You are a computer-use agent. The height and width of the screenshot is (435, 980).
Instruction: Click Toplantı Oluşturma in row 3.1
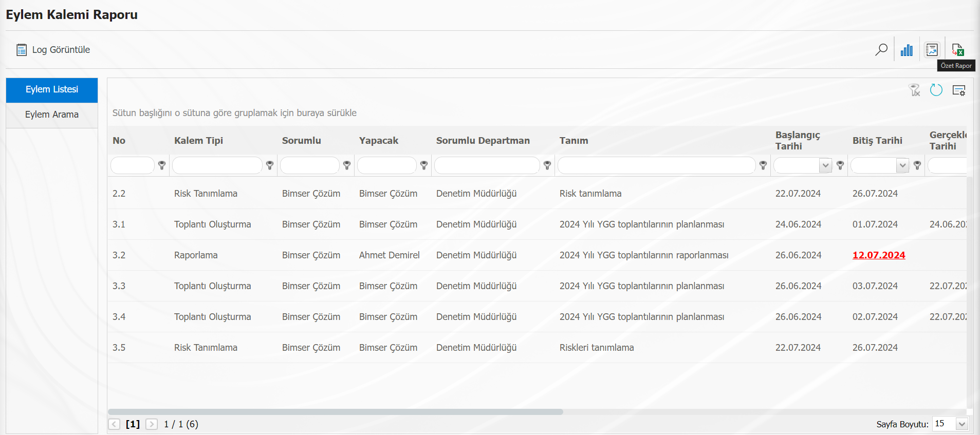(x=213, y=224)
